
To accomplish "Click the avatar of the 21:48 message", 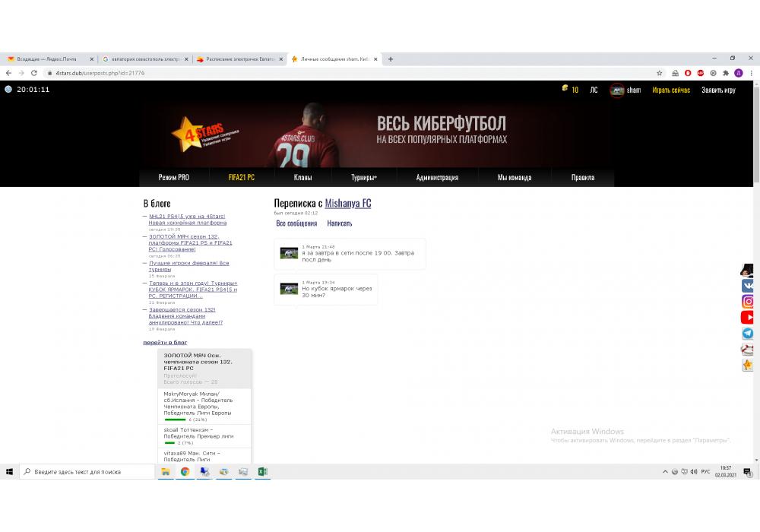I will pyautogui.click(x=289, y=253).
